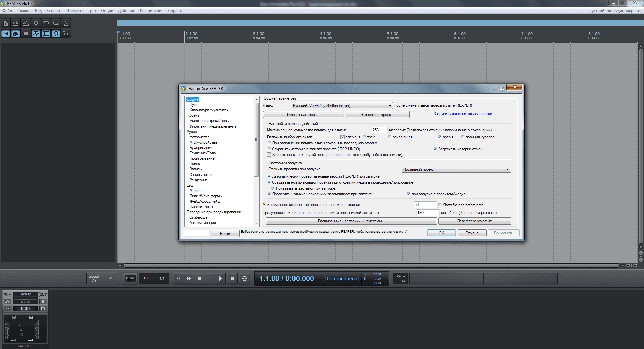The height and width of the screenshot is (349, 644).
Task: Click go to project end button
Action: pos(189,278)
